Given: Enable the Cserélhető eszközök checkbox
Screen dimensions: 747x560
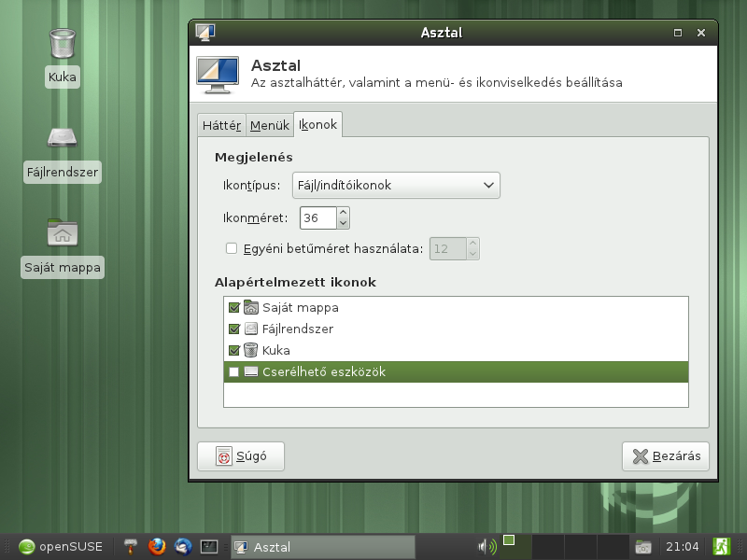Looking at the screenshot, I should click(x=234, y=371).
